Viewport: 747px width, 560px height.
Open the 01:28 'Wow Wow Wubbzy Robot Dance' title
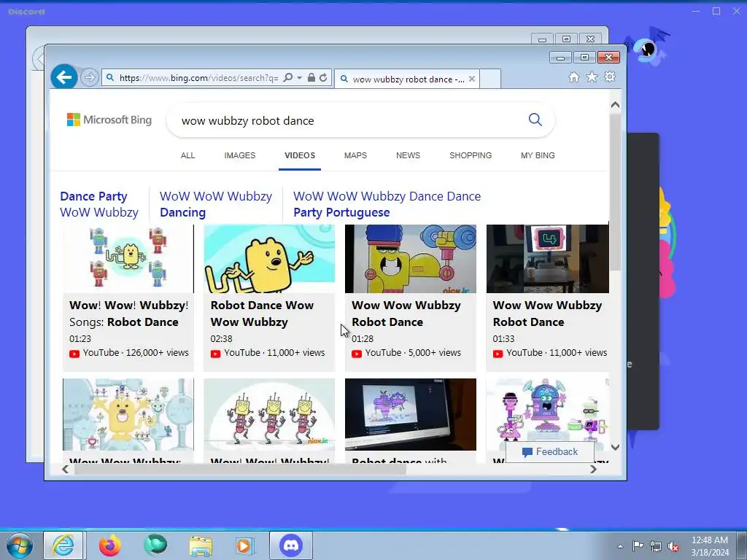406,314
